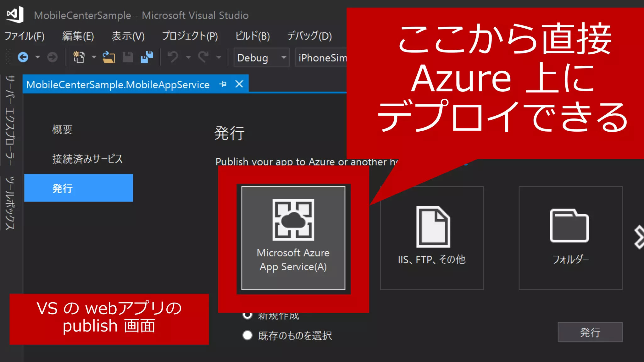Viewport: 644px width, 362px height.
Task: Choose Microsoft Azure App Service target
Action: 293,238
